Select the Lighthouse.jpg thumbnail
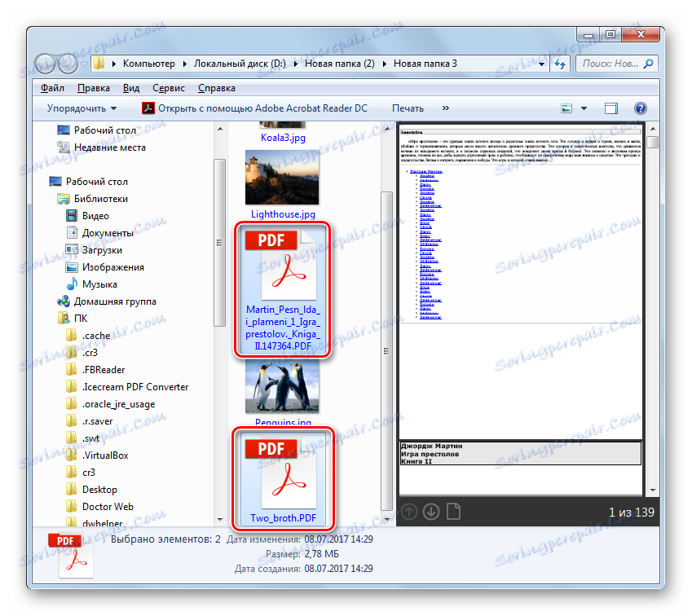The image size is (692, 616). pyautogui.click(x=282, y=178)
